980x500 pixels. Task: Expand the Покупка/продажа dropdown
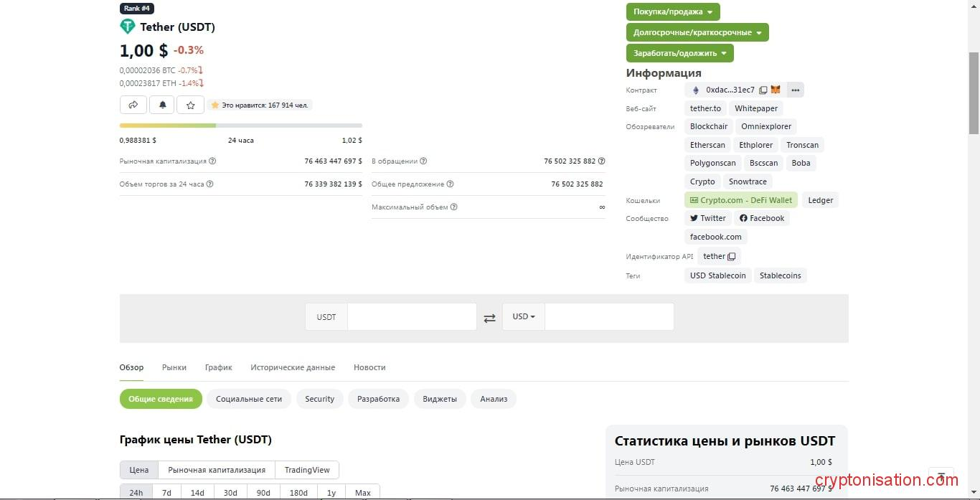672,12
